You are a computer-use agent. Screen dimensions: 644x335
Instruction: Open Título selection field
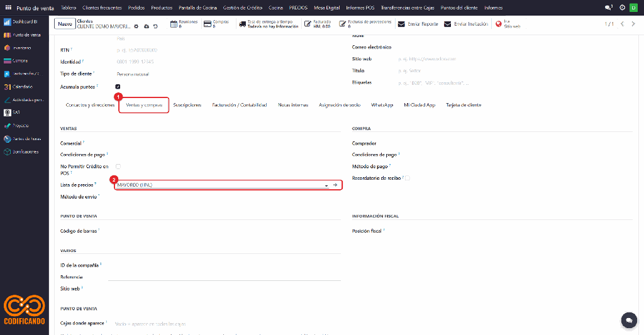click(x=515, y=70)
